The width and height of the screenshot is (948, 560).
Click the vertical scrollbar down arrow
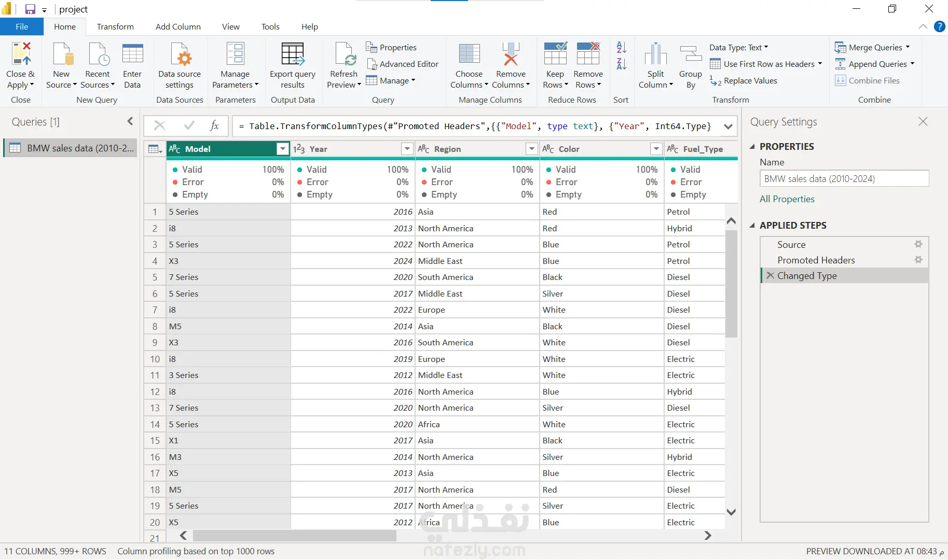pos(731,512)
